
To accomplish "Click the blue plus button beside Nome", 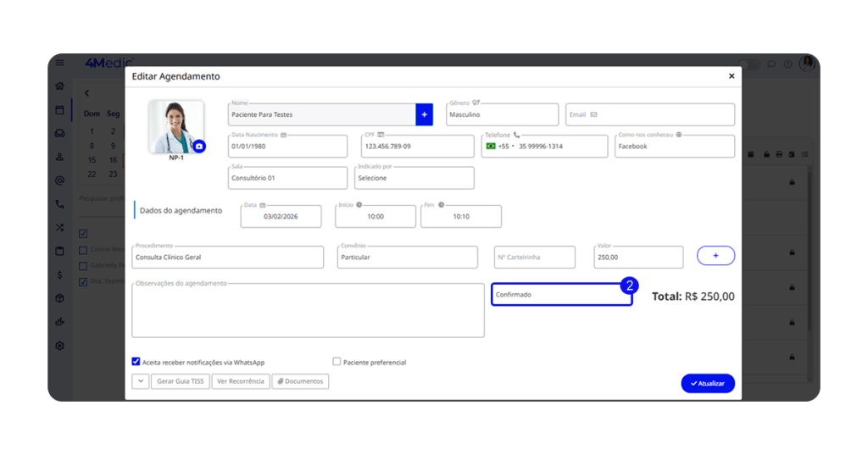I will point(424,114).
